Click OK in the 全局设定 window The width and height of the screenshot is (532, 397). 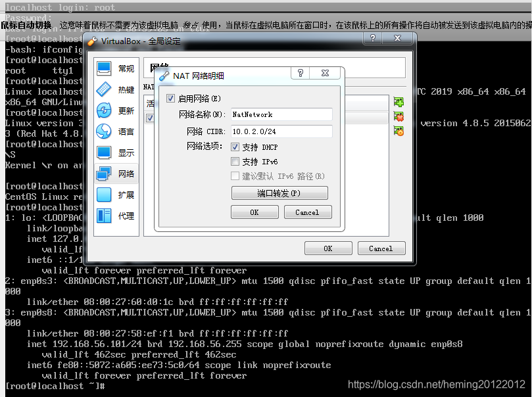(328, 248)
